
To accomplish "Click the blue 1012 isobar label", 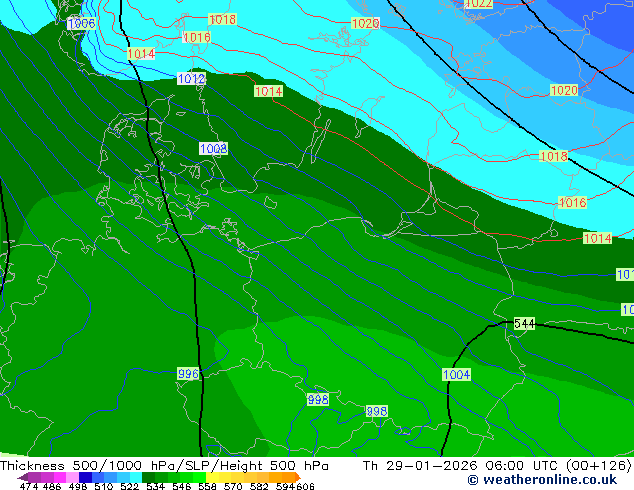I will [x=192, y=78].
